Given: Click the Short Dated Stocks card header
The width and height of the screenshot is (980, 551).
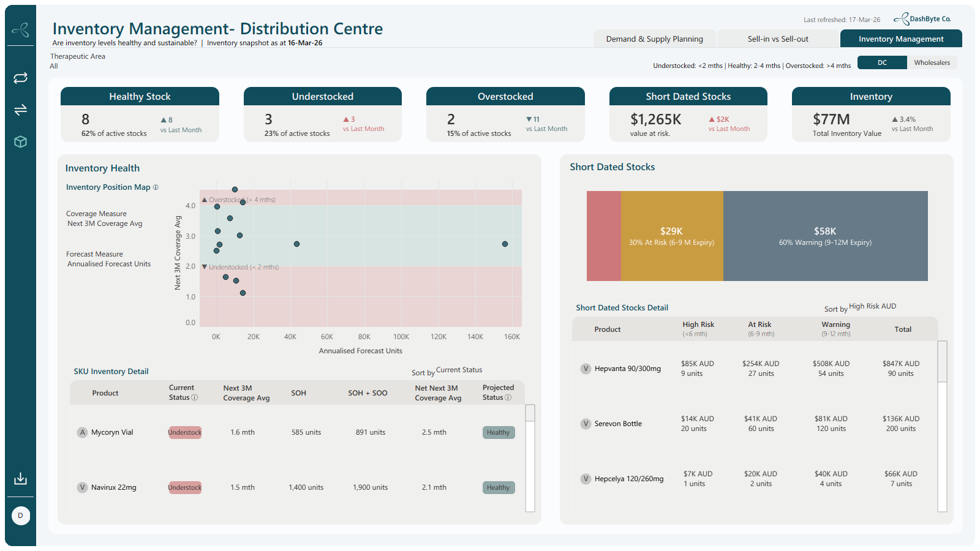Looking at the screenshot, I should point(688,96).
